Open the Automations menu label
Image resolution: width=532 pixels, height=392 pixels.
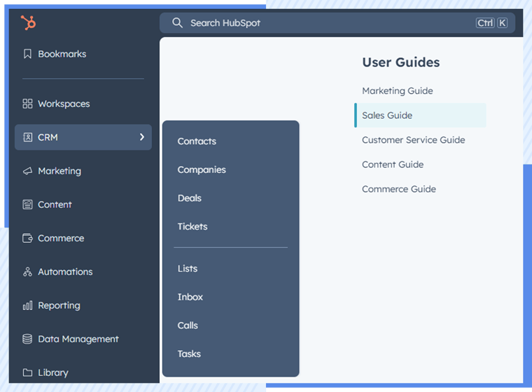click(65, 272)
